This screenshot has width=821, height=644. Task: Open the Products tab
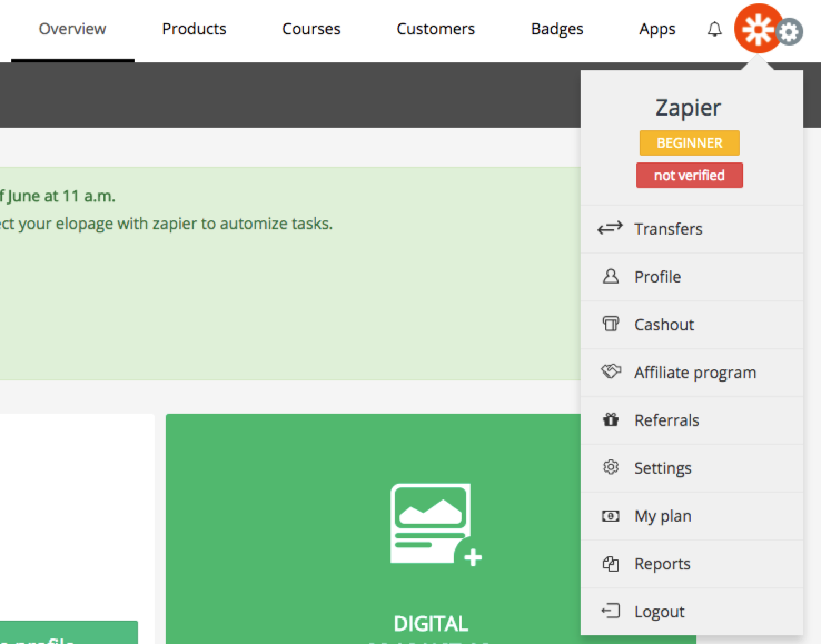pos(194,29)
